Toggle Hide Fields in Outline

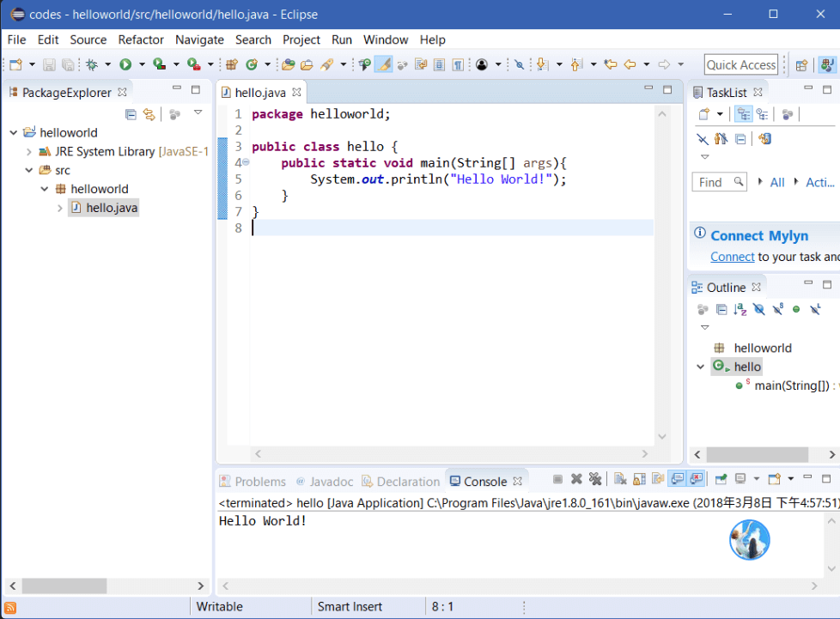tap(759, 309)
